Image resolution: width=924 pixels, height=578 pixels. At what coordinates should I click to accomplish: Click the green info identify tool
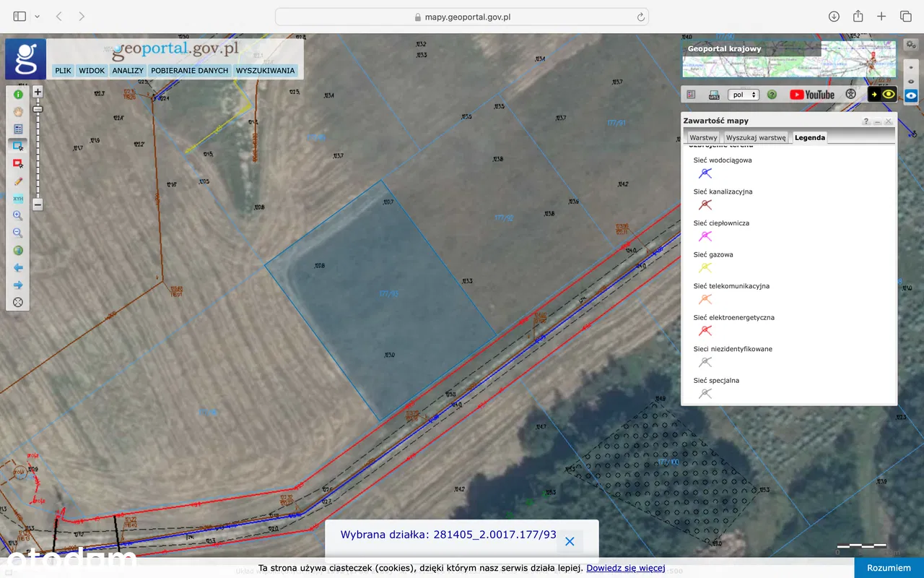(x=18, y=94)
